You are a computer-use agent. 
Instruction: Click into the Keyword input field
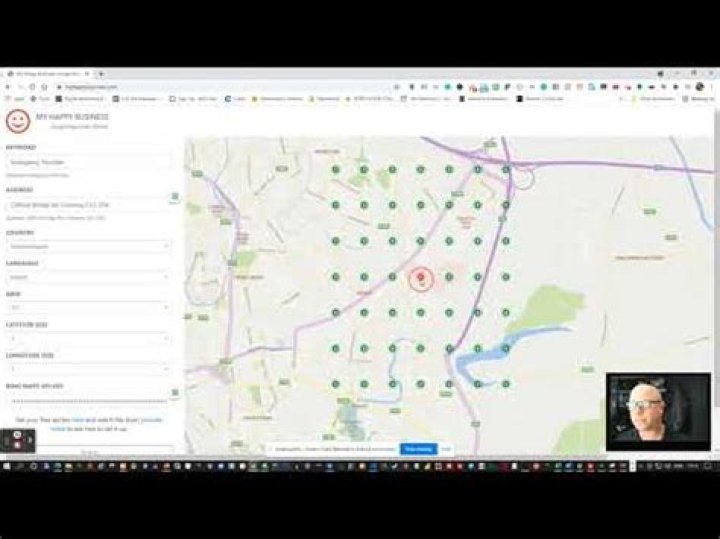coord(88,162)
